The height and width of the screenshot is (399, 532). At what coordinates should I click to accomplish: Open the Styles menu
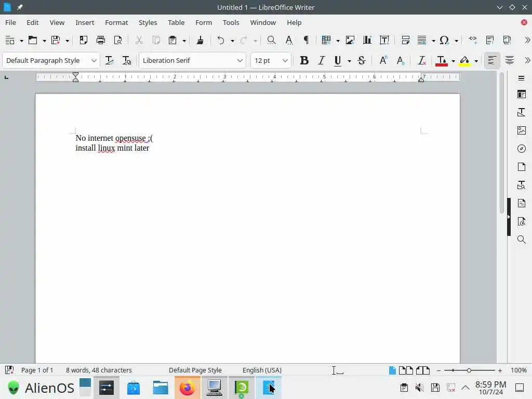(x=148, y=22)
